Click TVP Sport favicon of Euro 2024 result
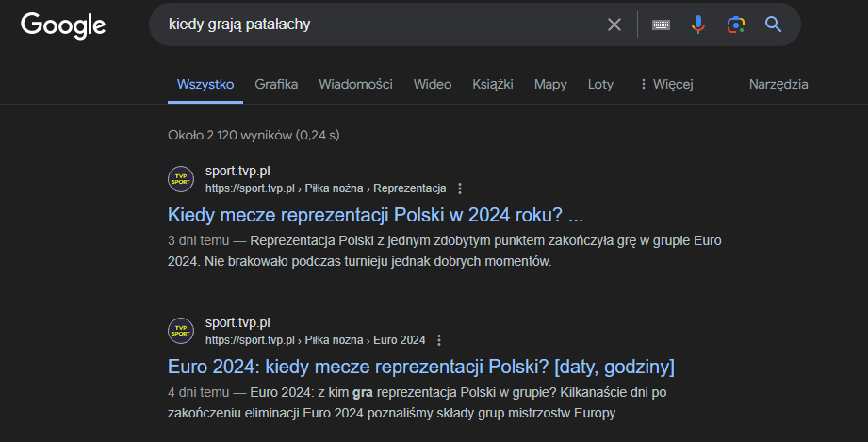Image resolution: width=868 pixels, height=442 pixels. [x=181, y=331]
